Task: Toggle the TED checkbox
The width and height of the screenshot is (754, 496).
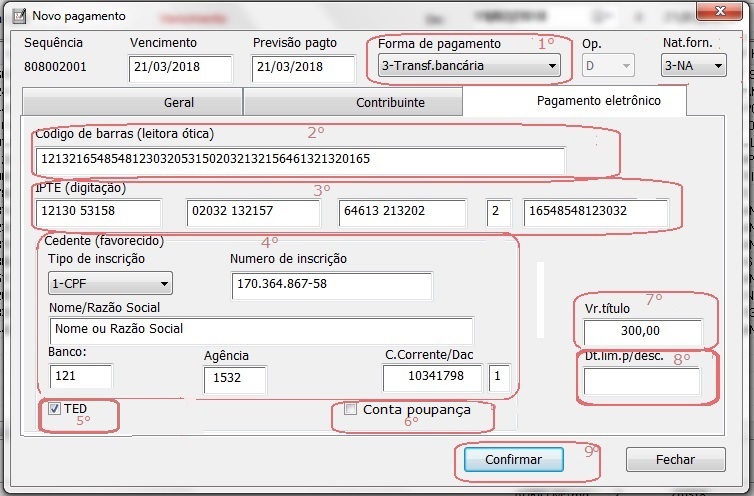Action: (54, 409)
